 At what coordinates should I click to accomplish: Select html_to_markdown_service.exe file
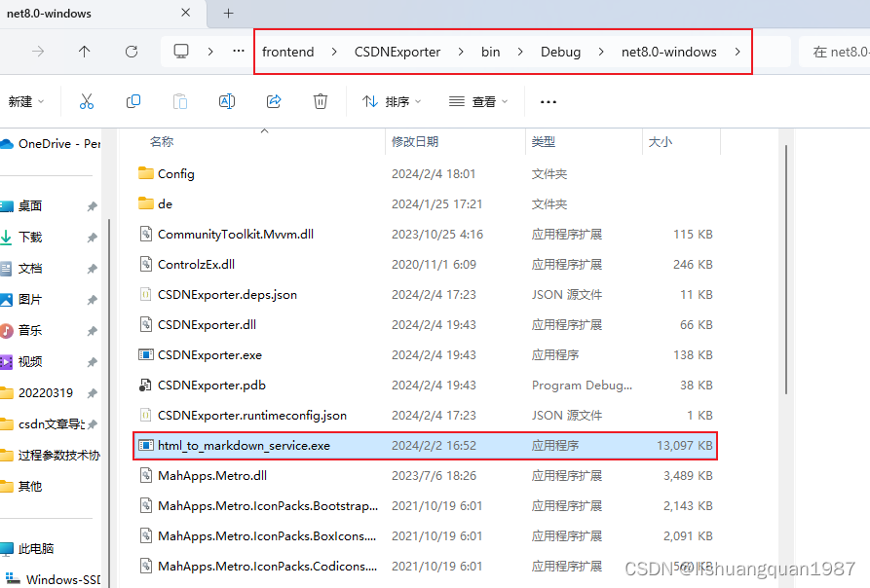(x=244, y=446)
